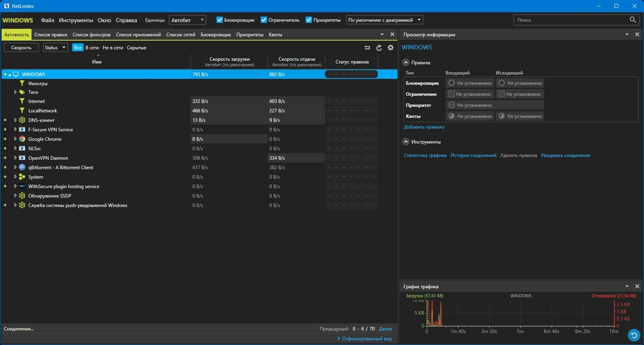Collapse the Инструменты section

pyautogui.click(x=406, y=142)
